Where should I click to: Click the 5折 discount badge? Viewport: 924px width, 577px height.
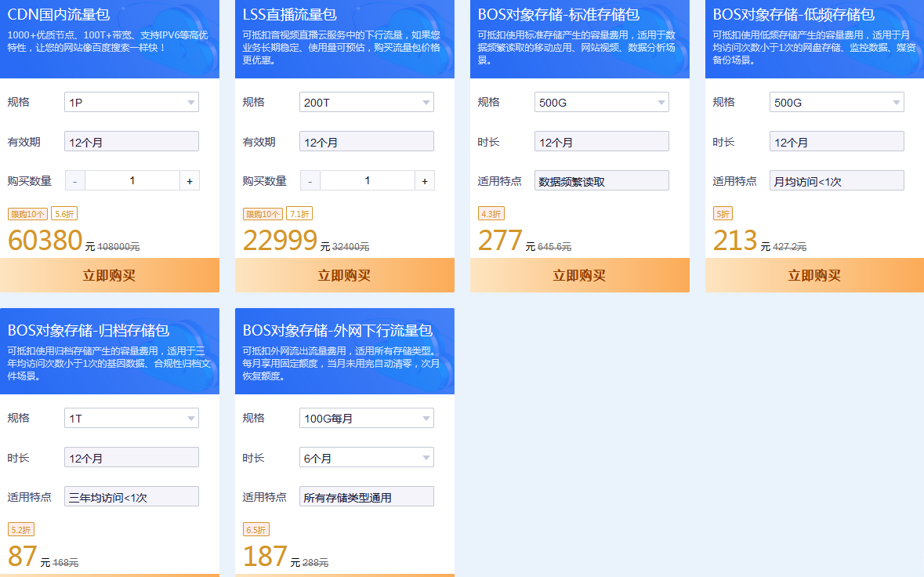723,214
